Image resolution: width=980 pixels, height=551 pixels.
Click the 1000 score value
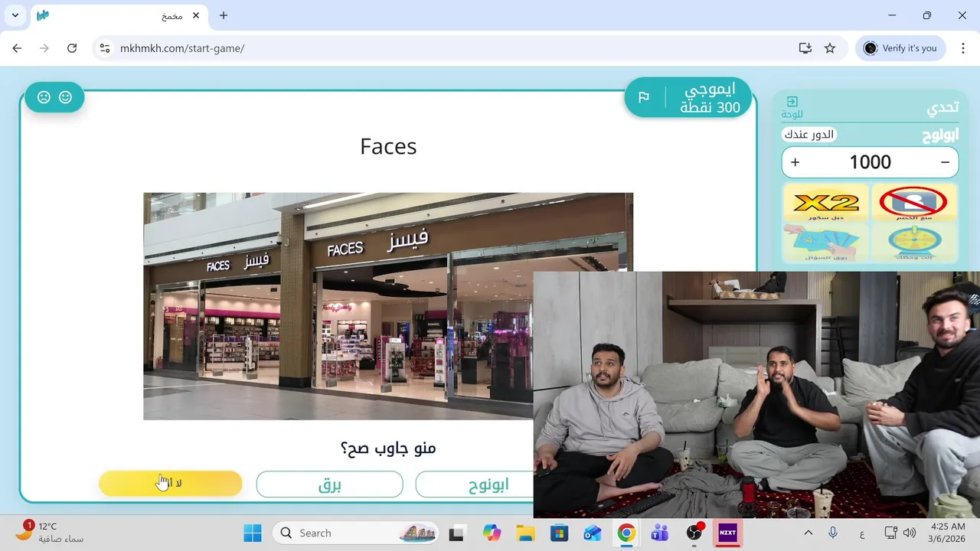pyautogui.click(x=870, y=162)
